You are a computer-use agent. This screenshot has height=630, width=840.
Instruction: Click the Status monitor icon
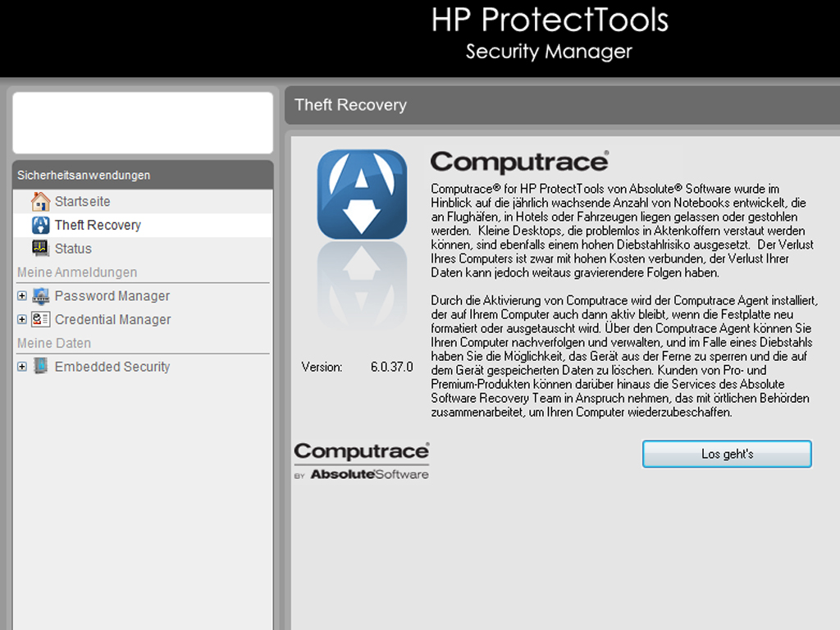pyautogui.click(x=40, y=249)
